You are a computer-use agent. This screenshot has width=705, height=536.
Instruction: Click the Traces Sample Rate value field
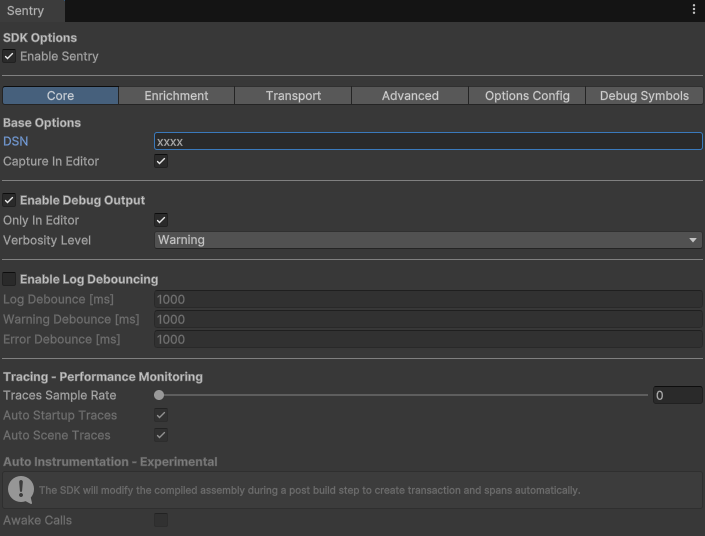point(677,395)
